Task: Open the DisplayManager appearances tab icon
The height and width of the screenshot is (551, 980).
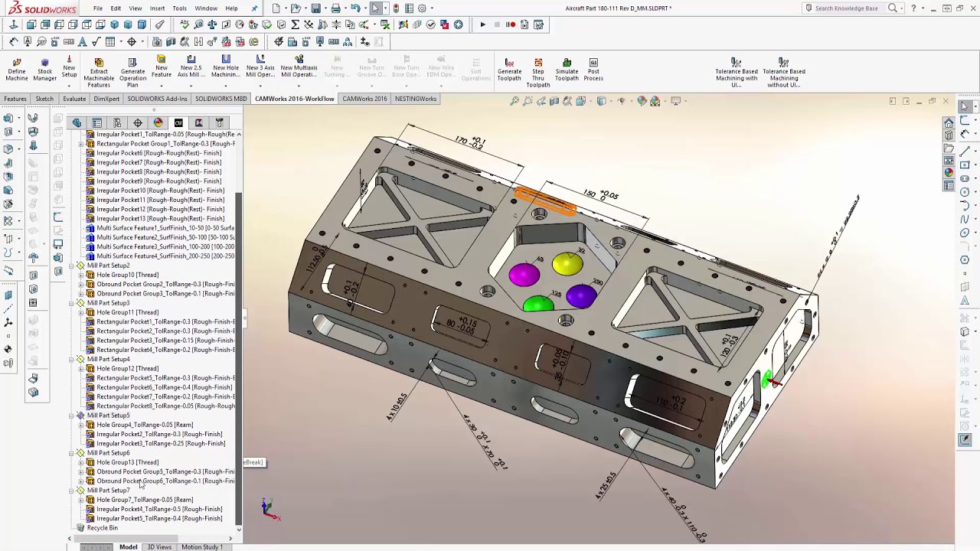Action: [158, 122]
